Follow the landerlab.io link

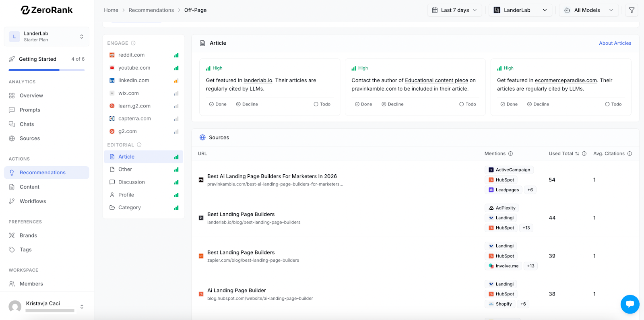pyautogui.click(x=258, y=81)
